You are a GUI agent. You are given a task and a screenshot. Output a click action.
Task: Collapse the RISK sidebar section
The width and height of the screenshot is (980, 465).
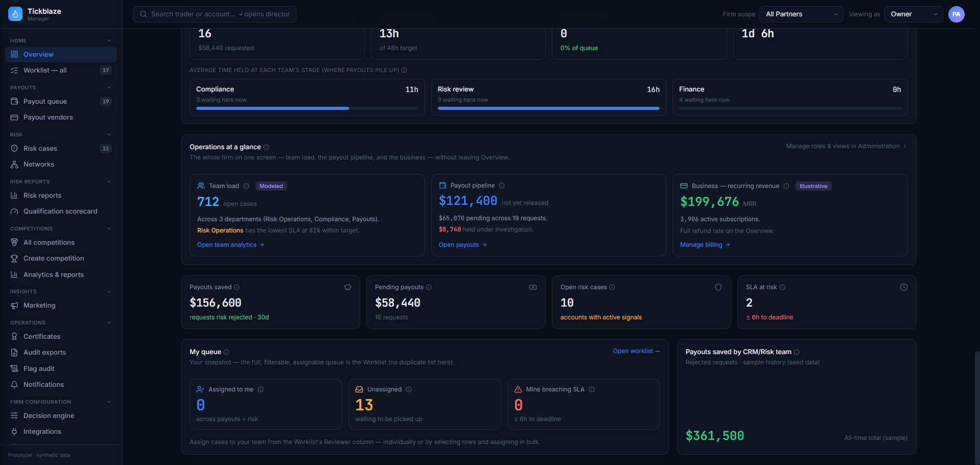tap(109, 134)
